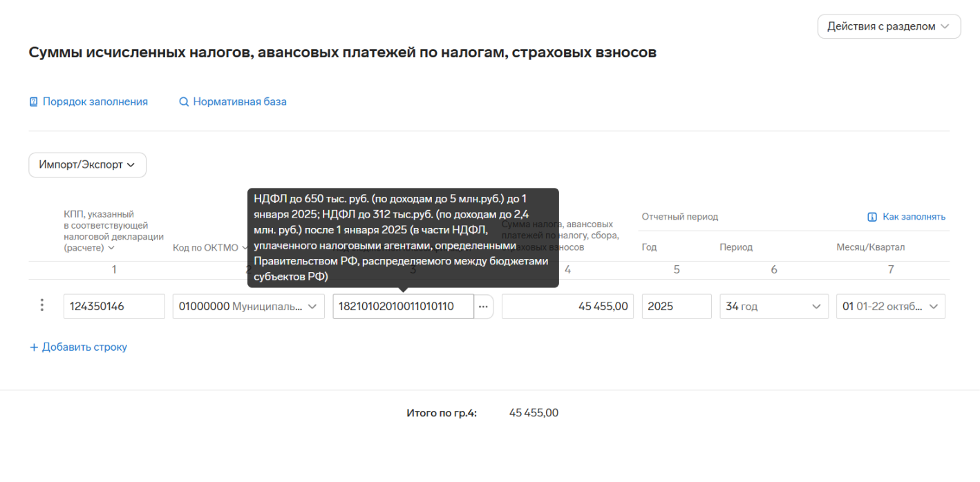Viewport: 980px width, 482px height.
Task: Open the ОКТМО dropdown showing 01000000
Action: (x=248, y=307)
